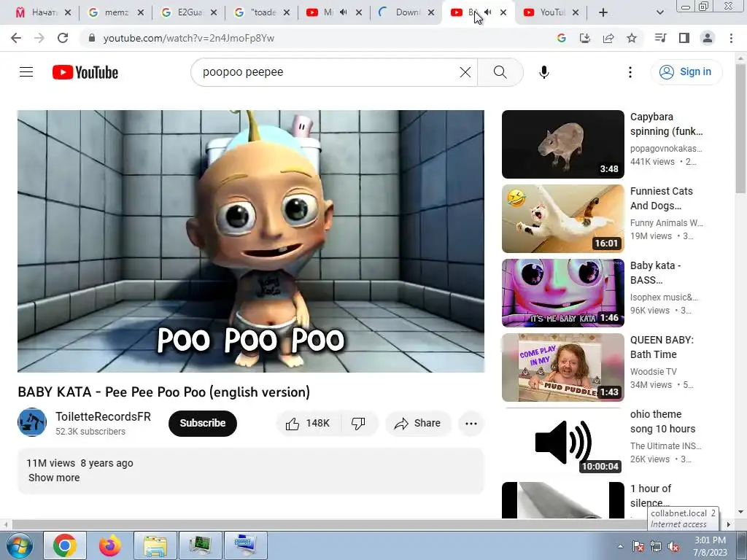Click the vertical page scrollbar thumb
747x560 pixels.
tap(740, 128)
